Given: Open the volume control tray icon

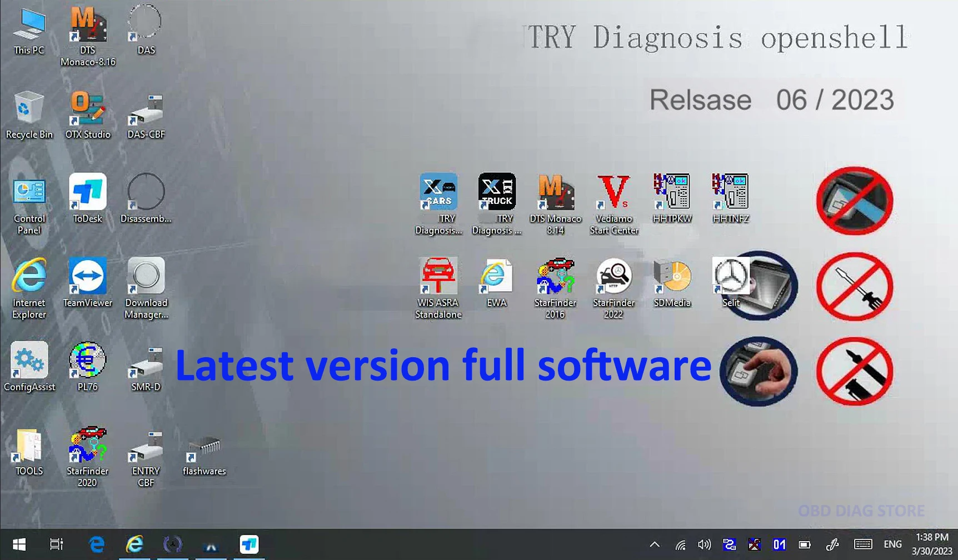Looking at the screenshot, I should (x=704, y=544).
